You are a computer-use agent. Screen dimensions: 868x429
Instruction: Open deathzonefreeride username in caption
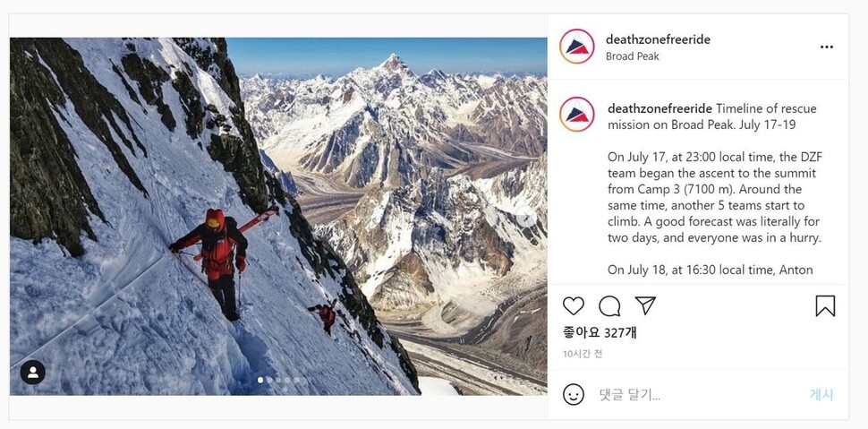click(x=660, y=108)
